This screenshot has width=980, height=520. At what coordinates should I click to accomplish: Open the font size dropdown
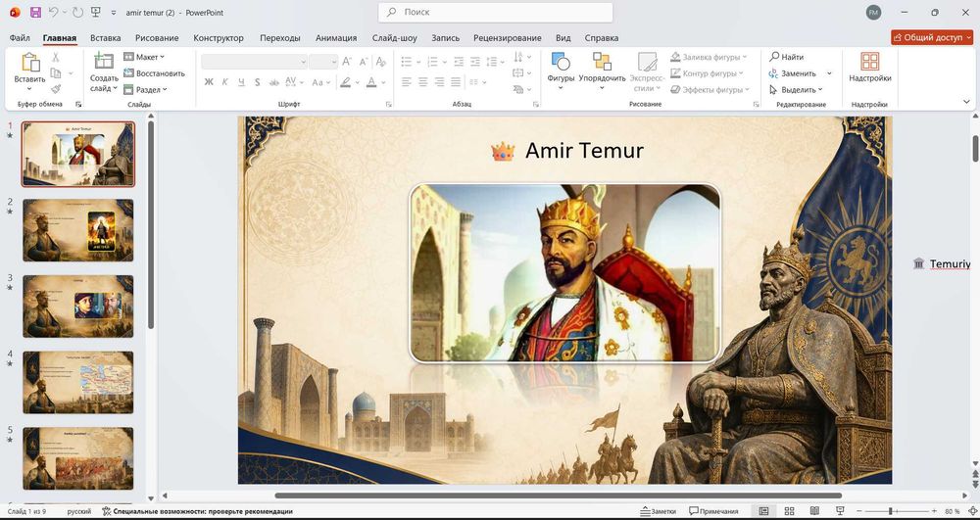334,62
